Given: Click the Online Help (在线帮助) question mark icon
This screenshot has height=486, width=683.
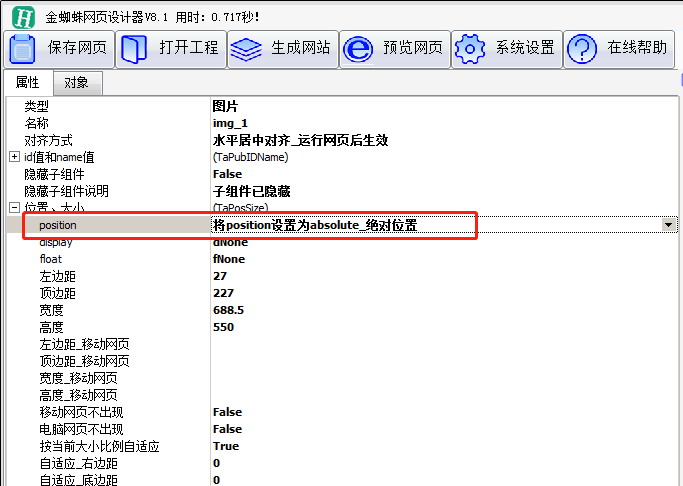Looking at the screenshot, I should (x=582, y=48).
